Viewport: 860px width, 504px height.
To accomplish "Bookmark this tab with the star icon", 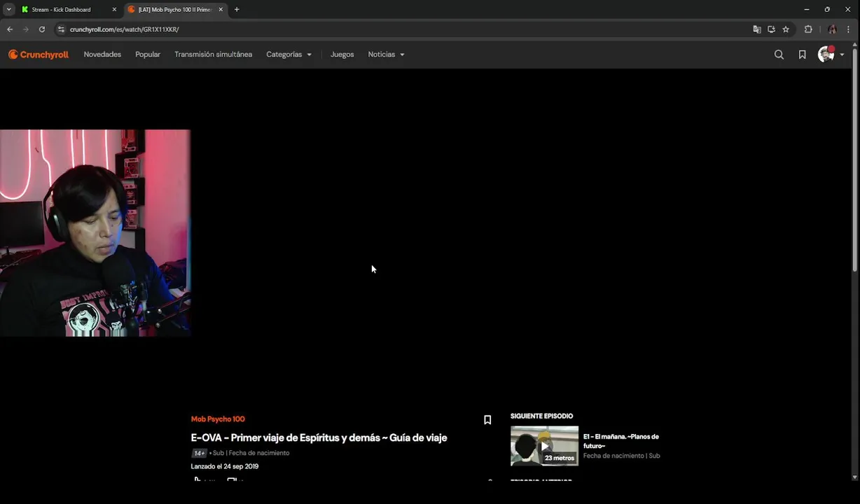I will point(786,29).
